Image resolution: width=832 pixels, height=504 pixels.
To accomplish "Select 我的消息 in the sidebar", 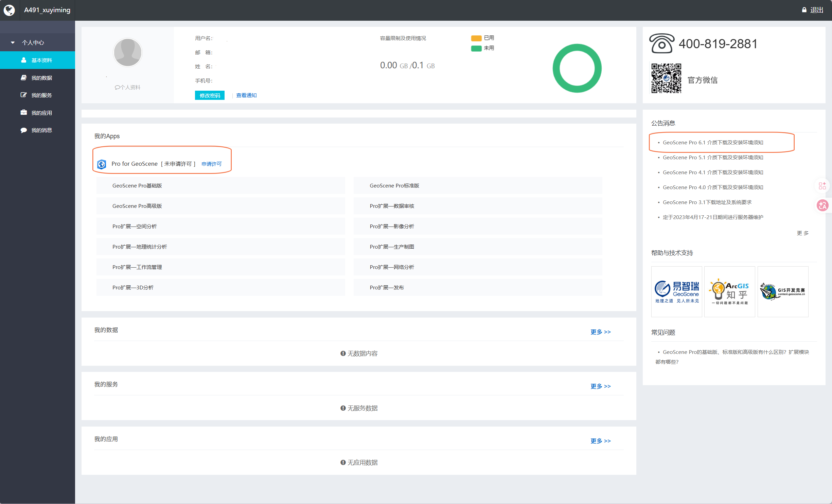I will tap(41, 130).
